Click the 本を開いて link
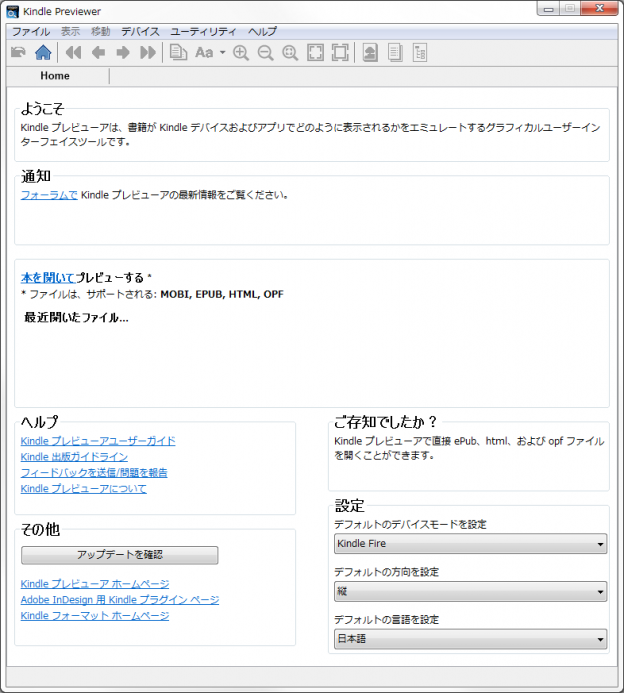The image size is (624, 693). coord(48,278)
